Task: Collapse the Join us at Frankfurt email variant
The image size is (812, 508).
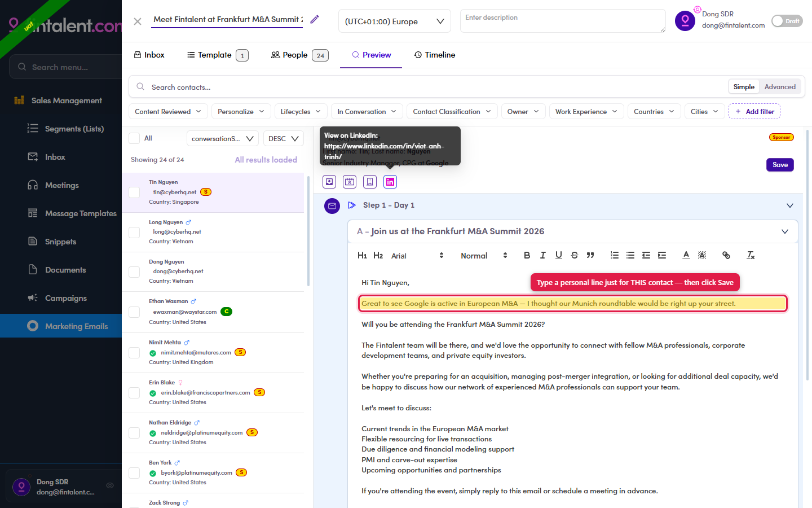Action: point(785,231)
